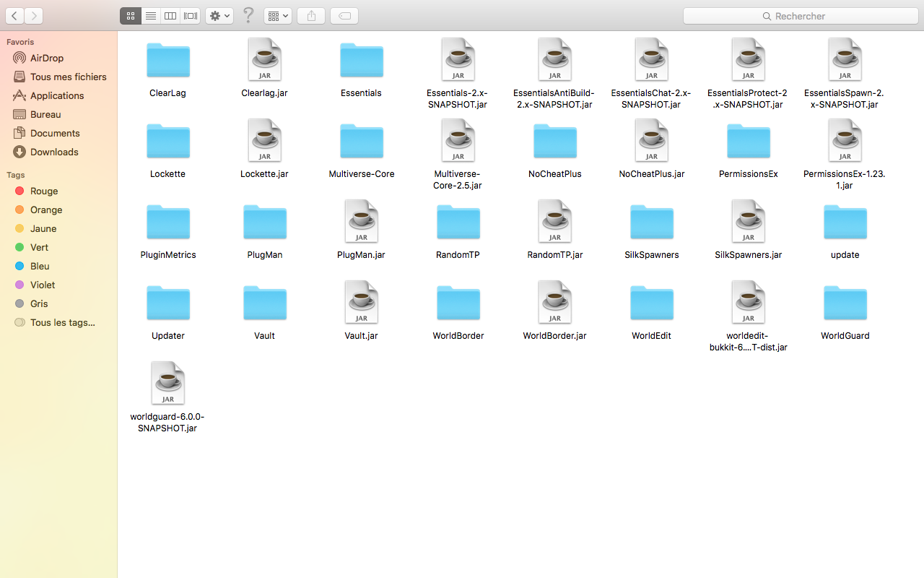The image size is (924, 578).
Task: Go forward with the right arrow button
Action: pos(33,16)
